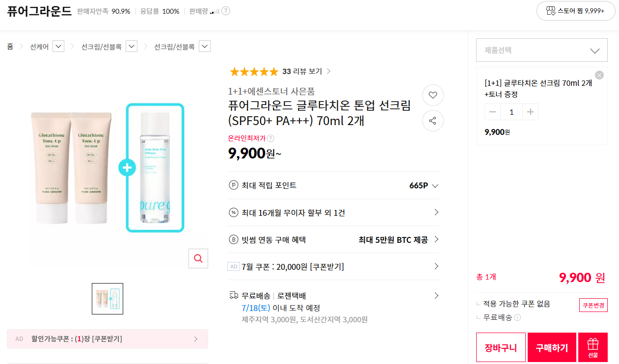
Task: Expand the 선케어 breadcrumb dropdown
Action: click(x=58, y=47)
